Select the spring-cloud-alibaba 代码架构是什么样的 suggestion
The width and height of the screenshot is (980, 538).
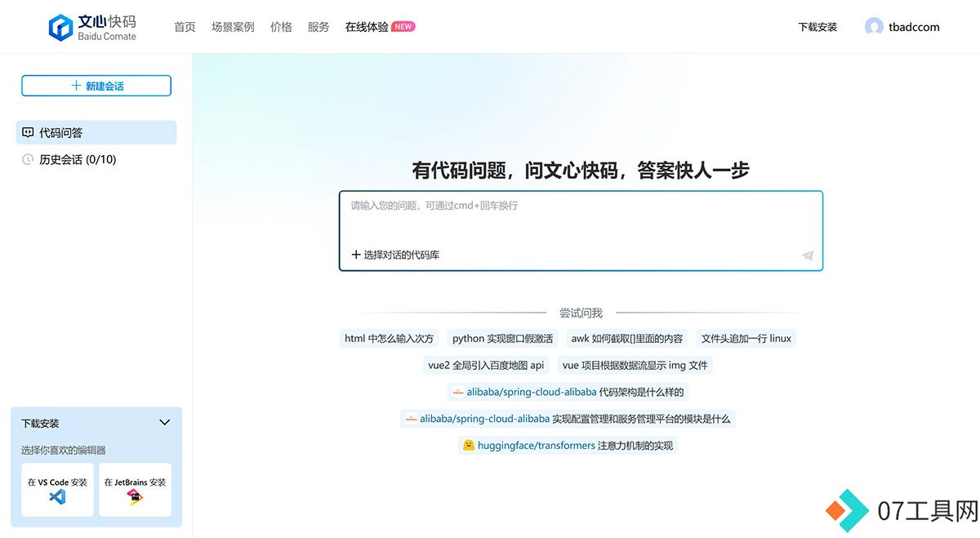pyautogui.click(x=568, y=392)
